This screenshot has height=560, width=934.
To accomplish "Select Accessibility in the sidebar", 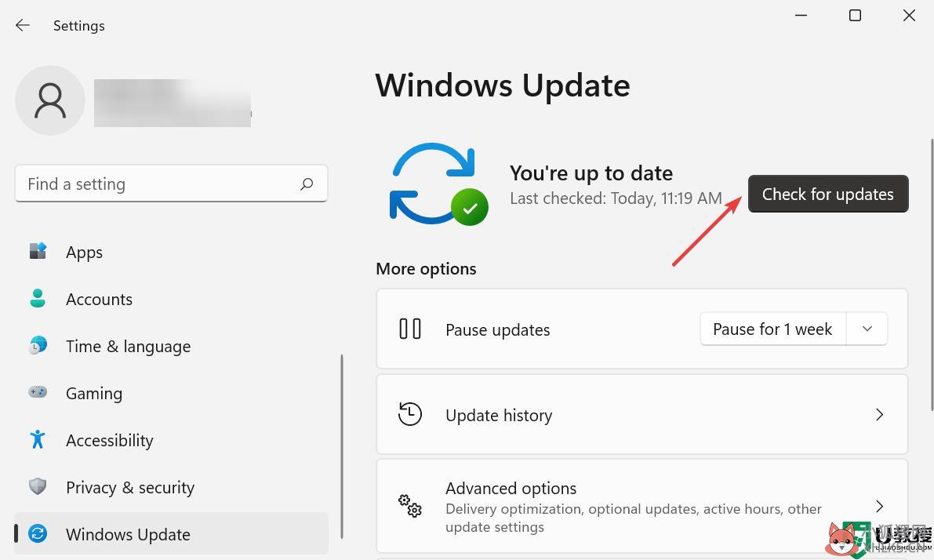I will [171, 440].
